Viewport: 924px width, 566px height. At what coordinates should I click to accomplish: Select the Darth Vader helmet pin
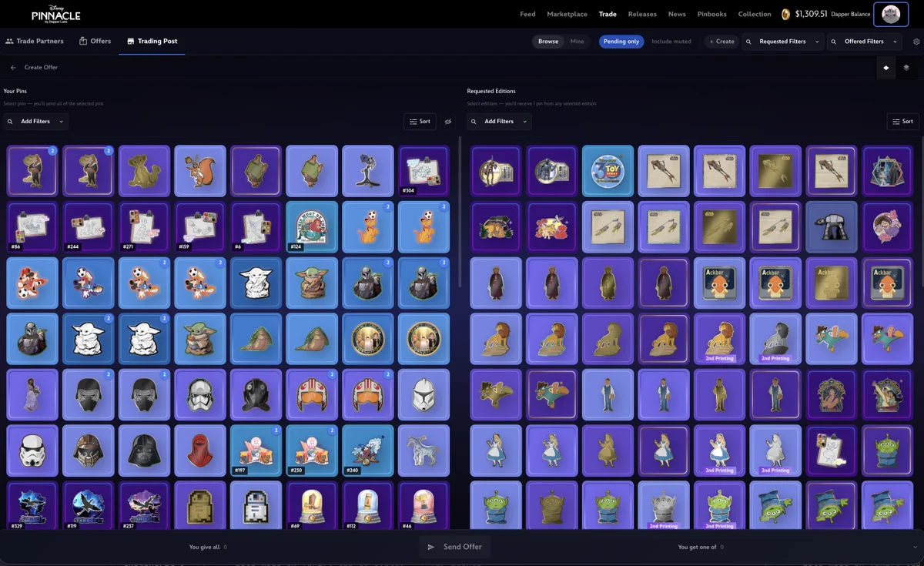click(144, 450)
